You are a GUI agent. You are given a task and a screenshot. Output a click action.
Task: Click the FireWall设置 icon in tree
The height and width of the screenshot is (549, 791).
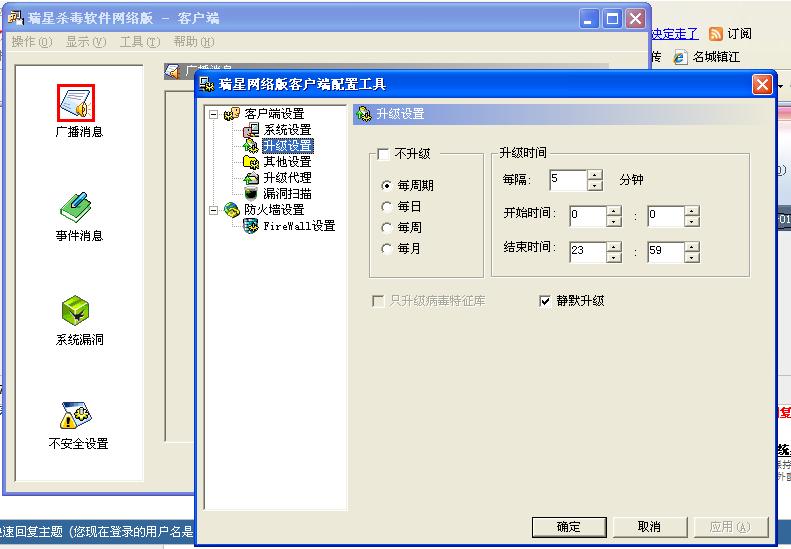251,226
